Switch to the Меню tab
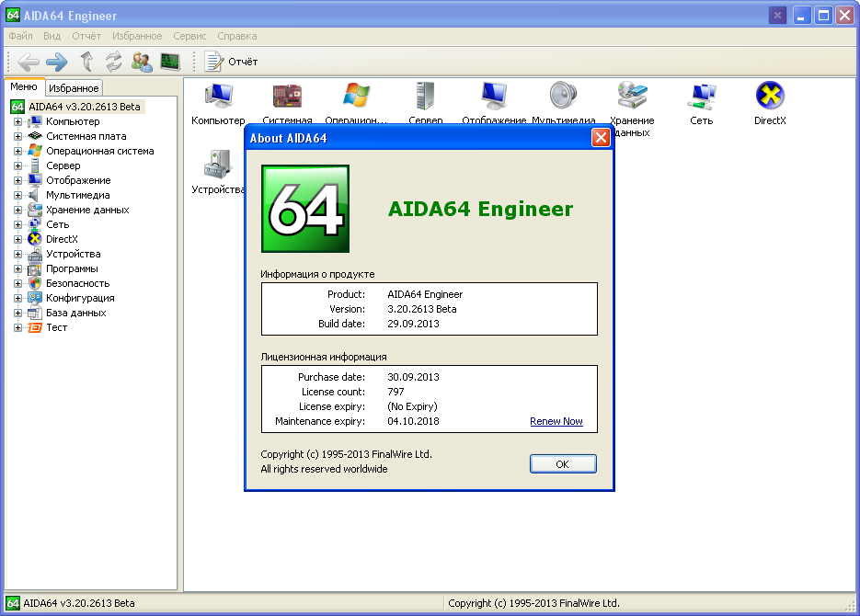This screenshot has height=616, width=860. pyautogui.click(x=24, y=86)
